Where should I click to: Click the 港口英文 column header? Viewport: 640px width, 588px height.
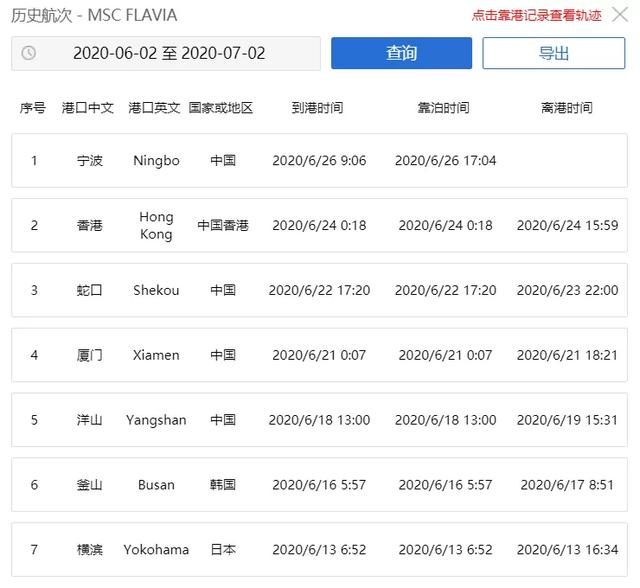click(154, 108)
